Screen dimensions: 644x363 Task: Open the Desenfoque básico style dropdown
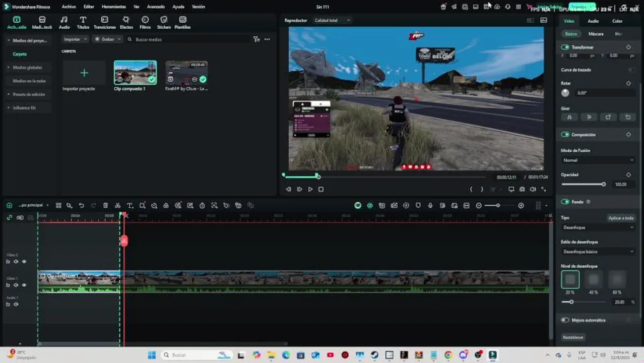(598, 251)
